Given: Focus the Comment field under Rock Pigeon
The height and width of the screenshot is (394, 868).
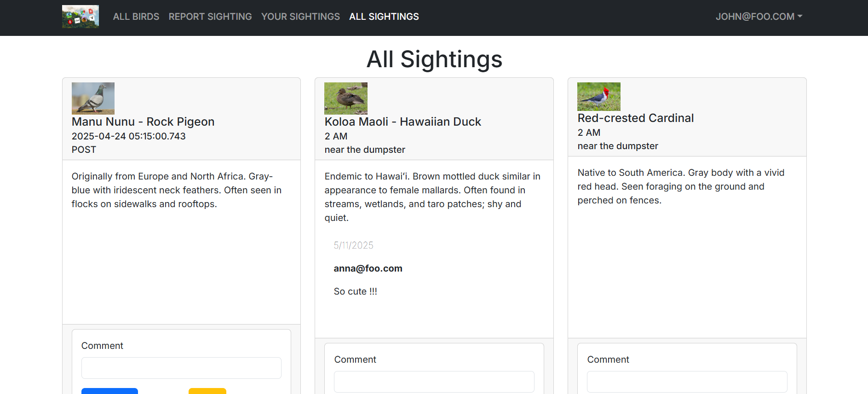Looking at the screenshot, I should pos(181,368).
